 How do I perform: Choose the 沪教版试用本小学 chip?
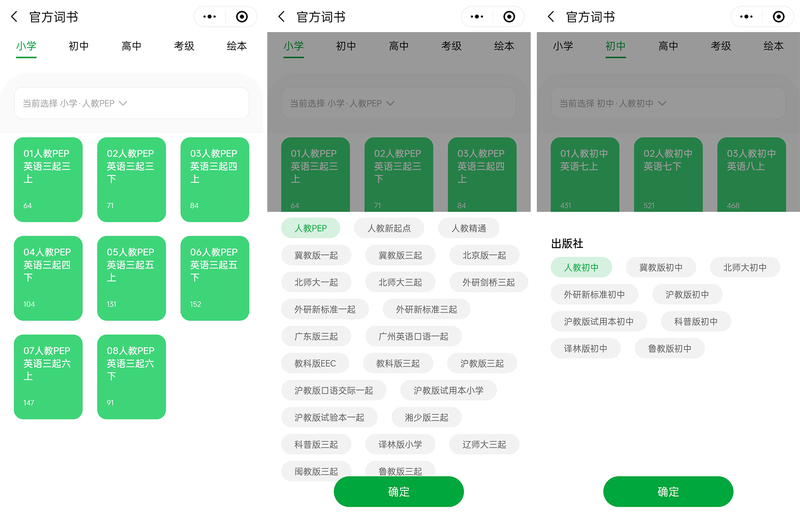(448, 390)
